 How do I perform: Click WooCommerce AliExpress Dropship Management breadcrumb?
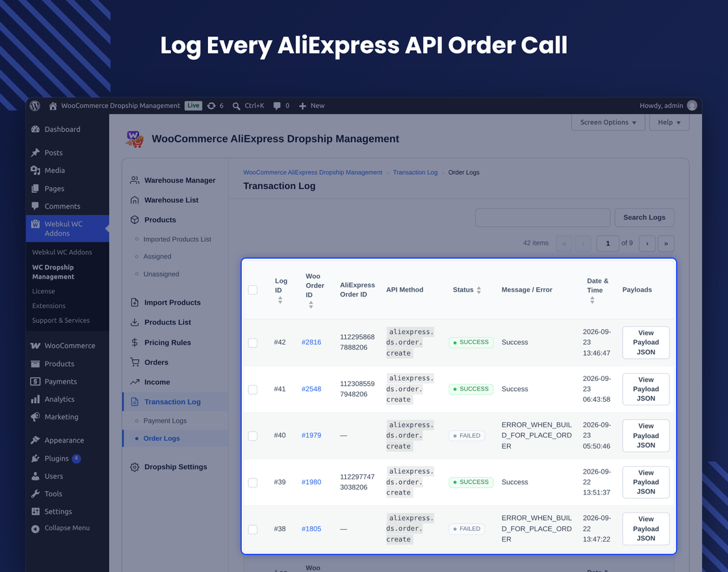click(x=313, y=172)
